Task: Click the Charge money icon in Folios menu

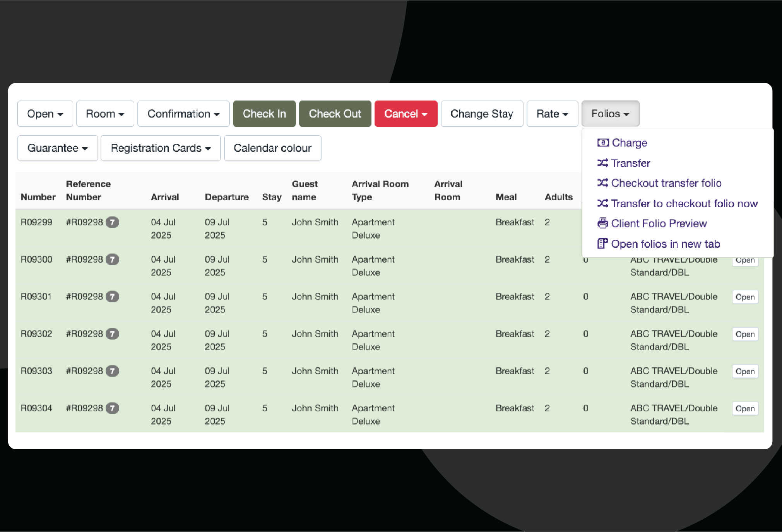Action: coord(602,143)
